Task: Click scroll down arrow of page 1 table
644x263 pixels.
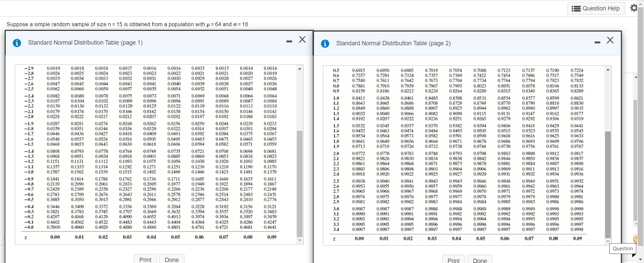Action: click(300, 241)
